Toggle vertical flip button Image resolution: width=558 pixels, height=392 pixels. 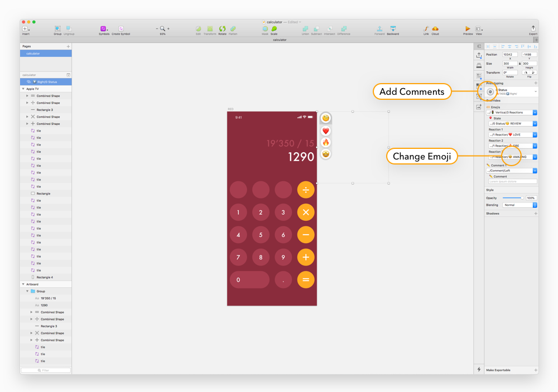tap(533, 72)
